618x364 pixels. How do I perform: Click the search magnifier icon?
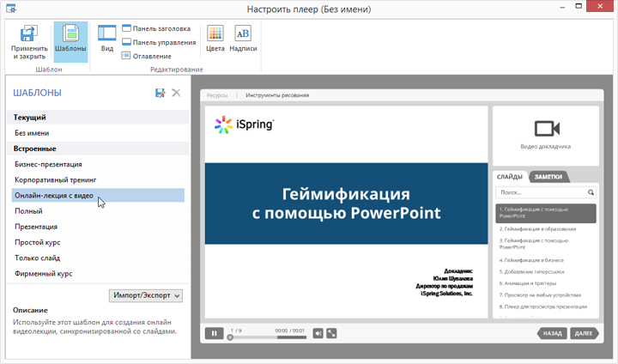pos(591,192)
